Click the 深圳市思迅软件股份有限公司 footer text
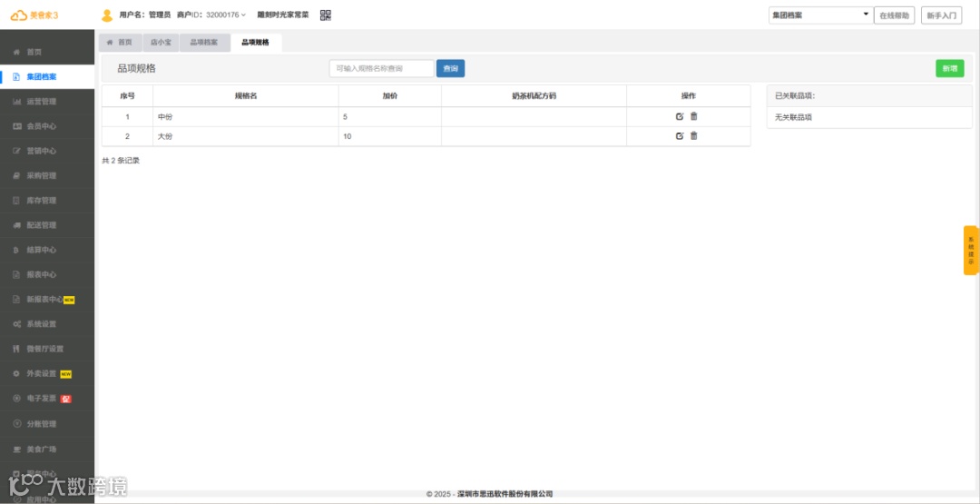The image size is (980, 504). (x=505, y=494)
